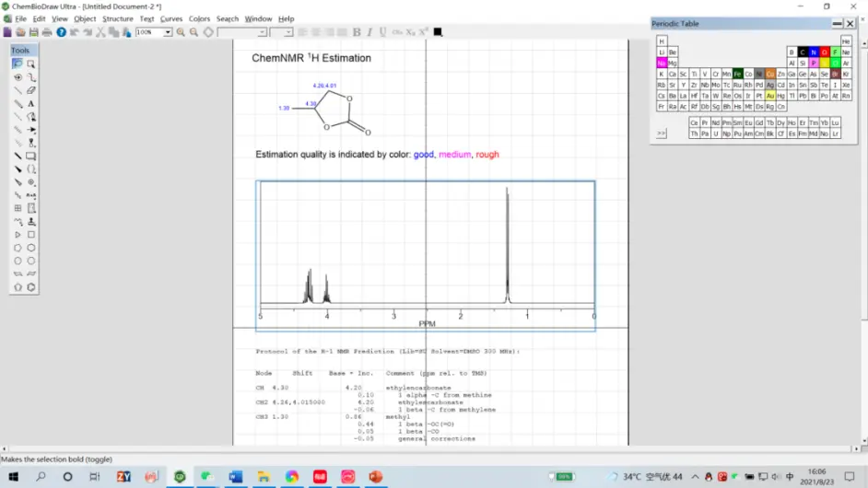Choose the benzene ring tool
The width and height of the screenshot is (868, 488).
click(x=31, y=287)
